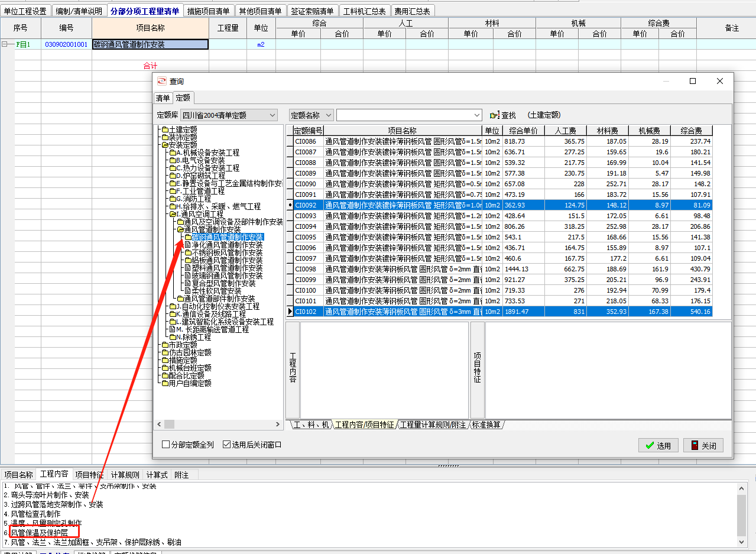Image resolution: width=756 pixels, height=554 pixels.
Task: Open the 标准换算 tab
Action: [486, 425]
